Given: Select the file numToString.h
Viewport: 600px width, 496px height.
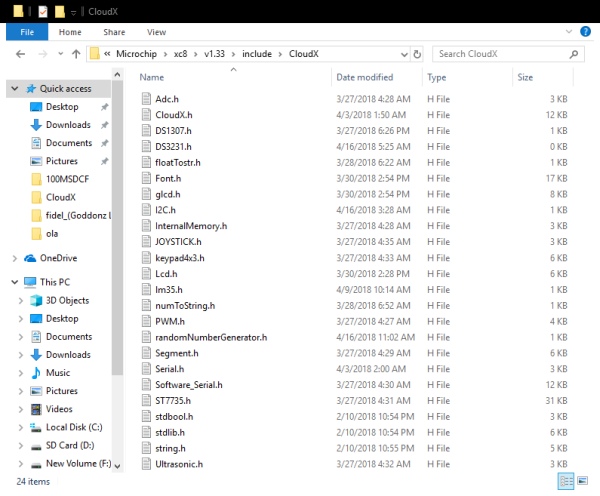Looking at the screenshot, I should pos(185,305).
